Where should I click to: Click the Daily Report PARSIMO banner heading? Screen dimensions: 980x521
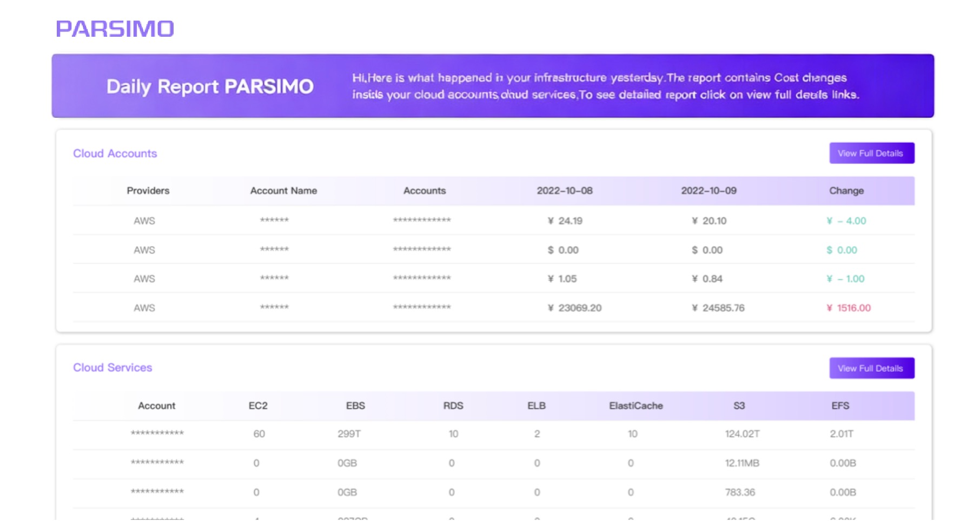click(210, 86)
